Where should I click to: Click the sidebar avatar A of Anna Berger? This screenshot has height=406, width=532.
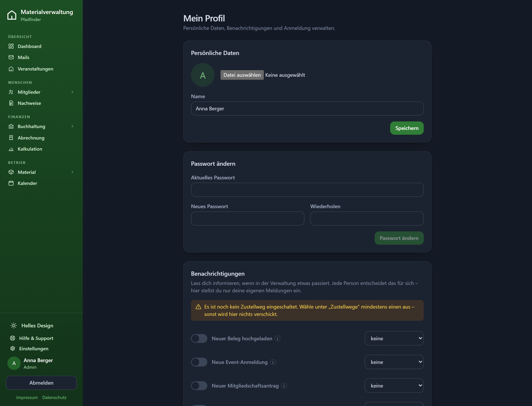[x=14, y=363]
